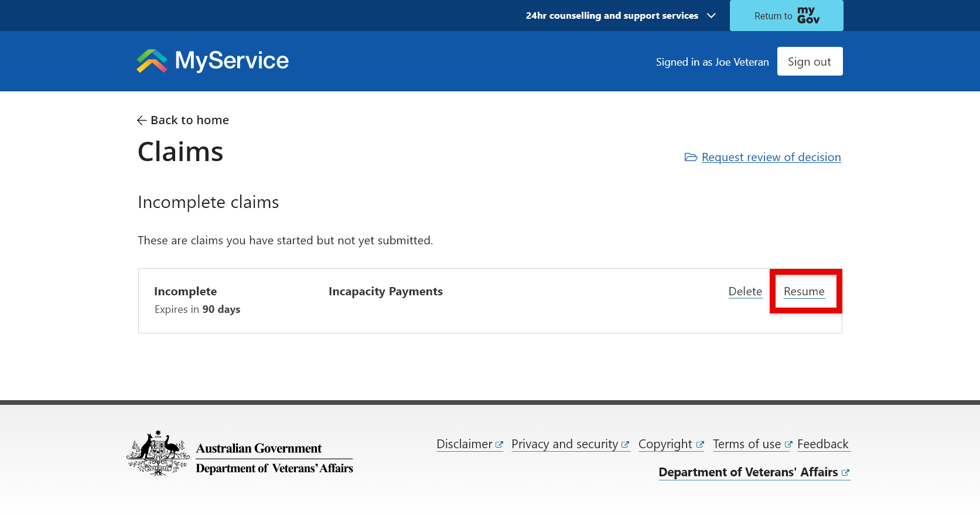Screen dimensions: 980x515
Task: Click the back arrow icon beside Back to home
Action: [x=142, y=120]
